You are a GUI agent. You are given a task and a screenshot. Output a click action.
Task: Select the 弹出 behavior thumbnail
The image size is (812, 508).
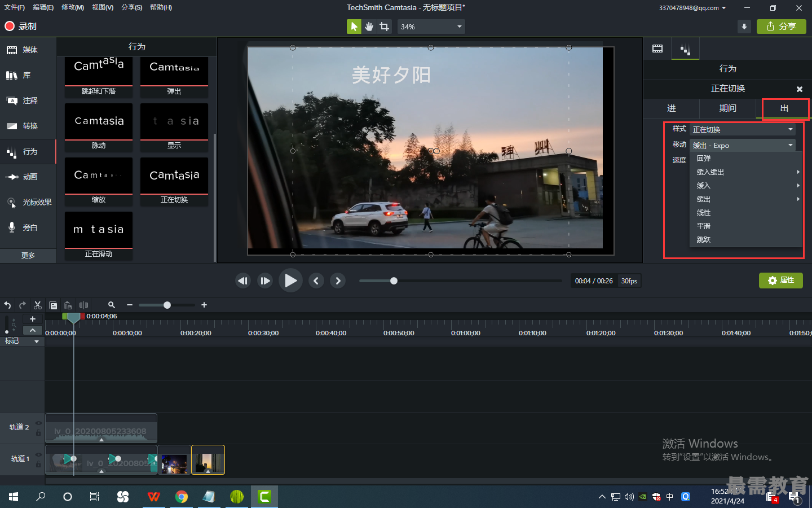tap(174, 77)
